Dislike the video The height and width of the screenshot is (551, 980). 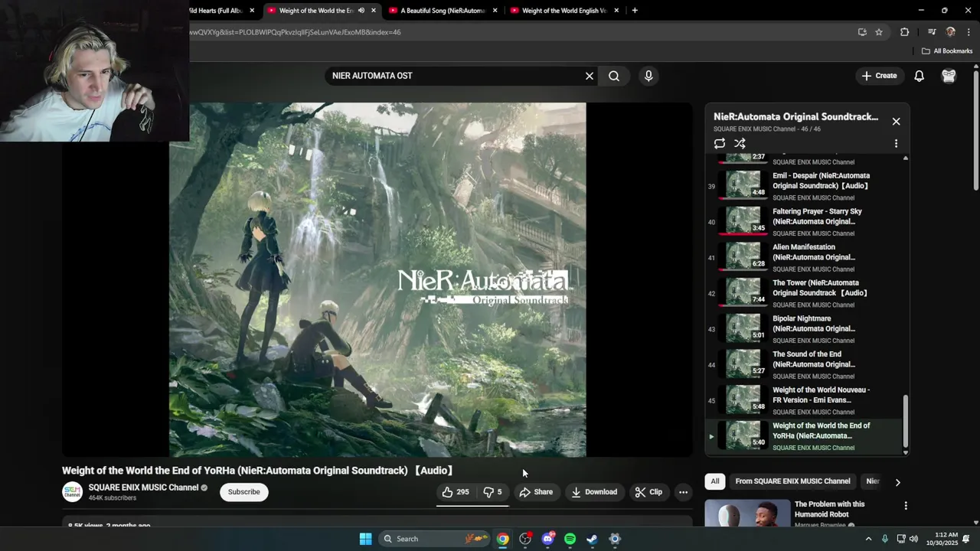(x=492, y=492)
